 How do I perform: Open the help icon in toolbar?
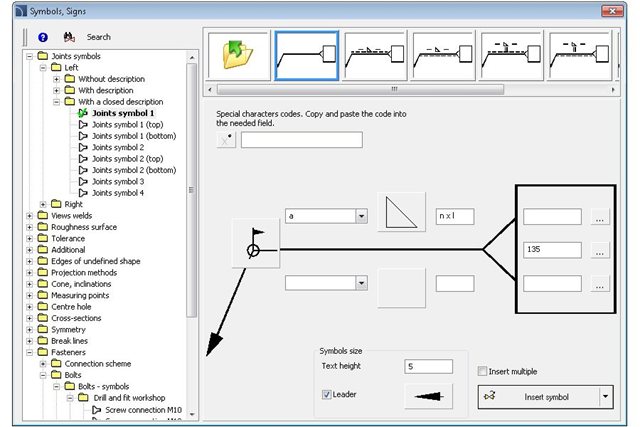(x=43, y=37)
